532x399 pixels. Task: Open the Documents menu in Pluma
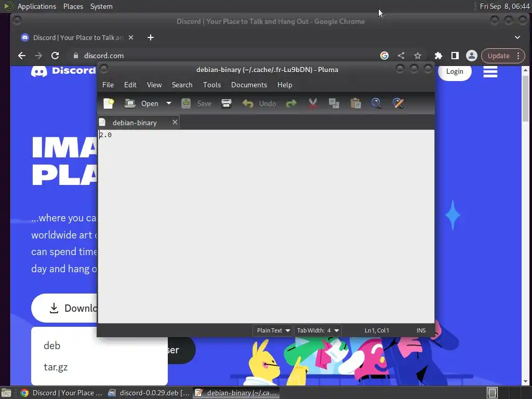[249, 85]
